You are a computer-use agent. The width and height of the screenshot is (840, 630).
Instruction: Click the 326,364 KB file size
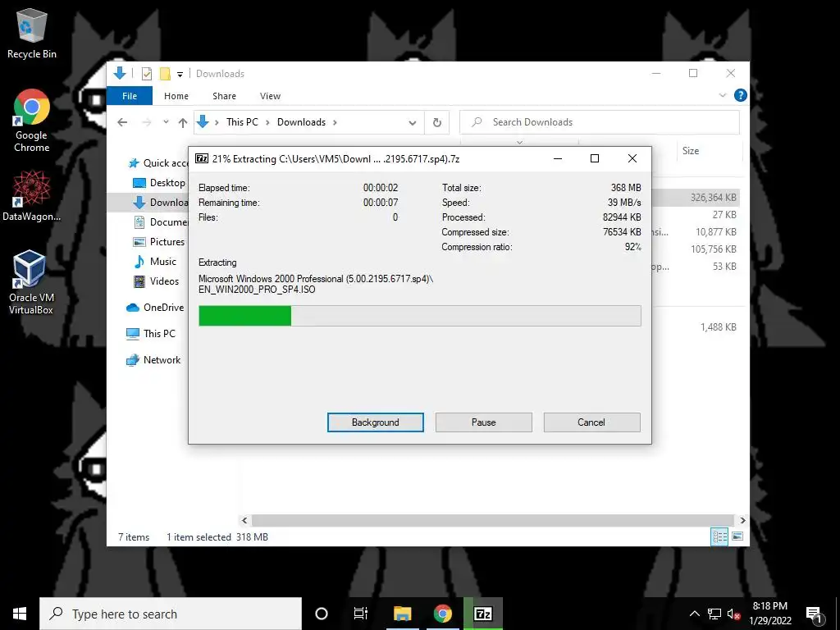(x=713, y=198)
